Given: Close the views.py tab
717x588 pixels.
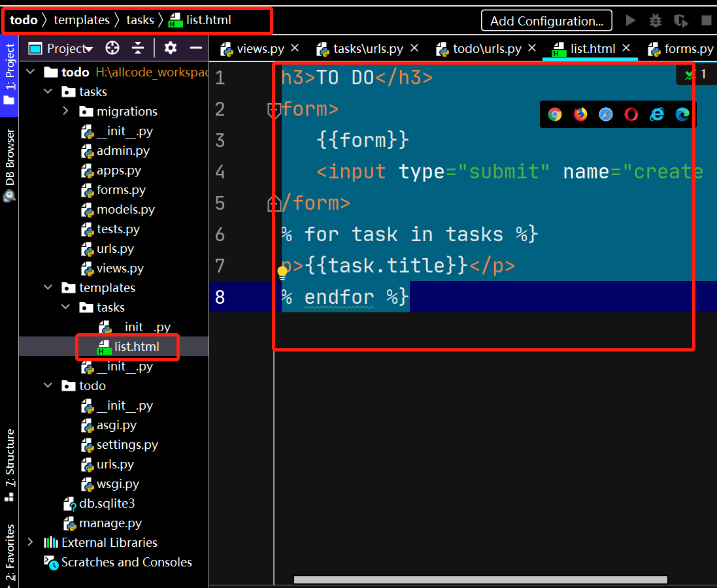Looking at the screenshot, I should (x=295, y=48).
